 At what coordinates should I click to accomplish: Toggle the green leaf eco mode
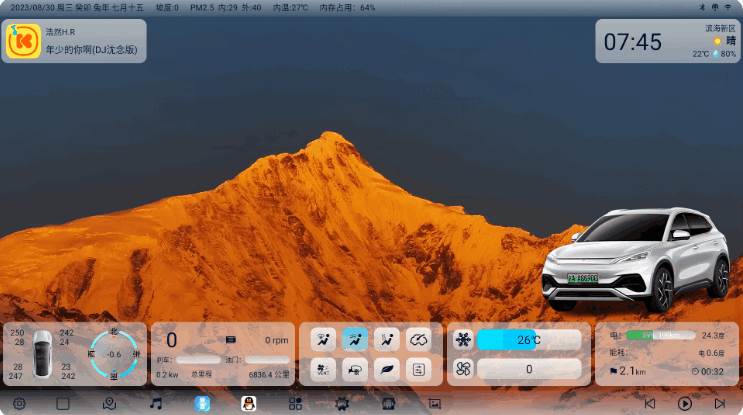(x=386, y=369)
